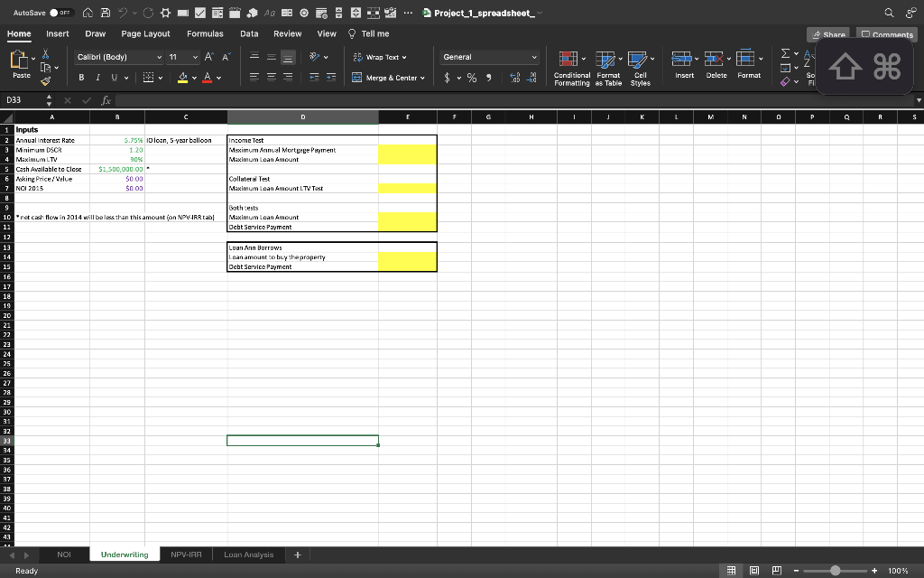Adjust the zoom slider handle
Viewport: 924px width, 578px height.
point(835,571)
